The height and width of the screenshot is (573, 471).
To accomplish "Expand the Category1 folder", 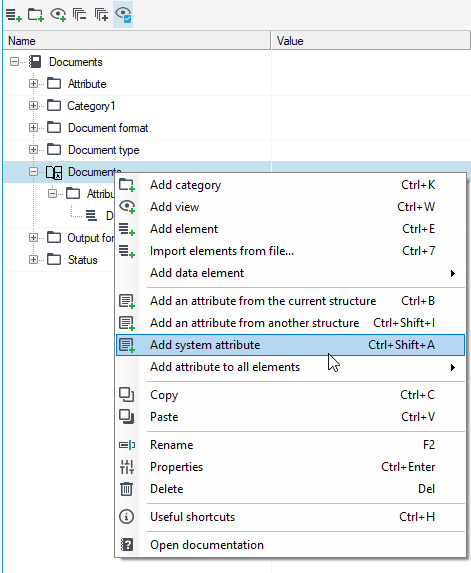I will point(33,106).
